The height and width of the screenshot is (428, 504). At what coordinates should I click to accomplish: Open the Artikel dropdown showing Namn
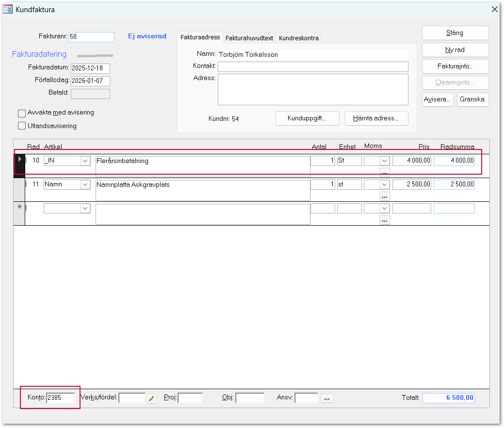pyautogui.click(x=85, y=184)
